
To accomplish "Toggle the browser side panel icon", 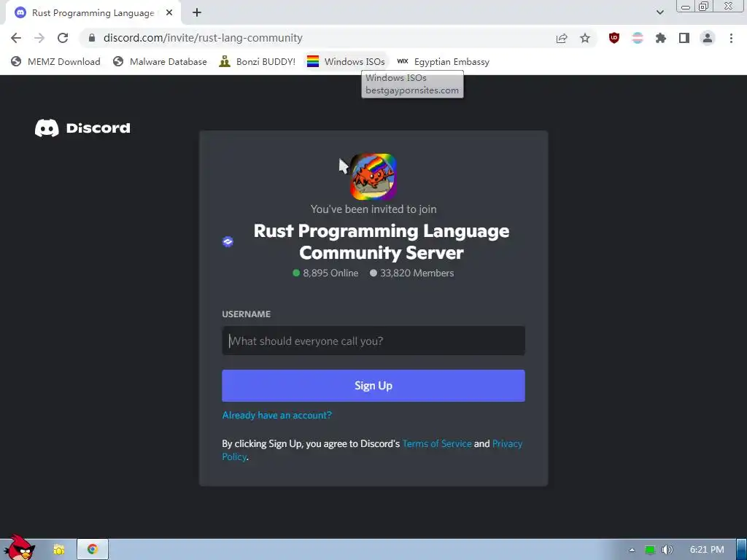I will coord(684,38).
